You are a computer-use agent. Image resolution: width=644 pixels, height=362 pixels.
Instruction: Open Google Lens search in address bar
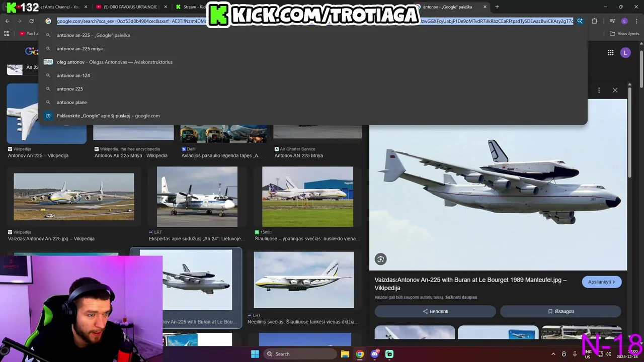point(580,21)
